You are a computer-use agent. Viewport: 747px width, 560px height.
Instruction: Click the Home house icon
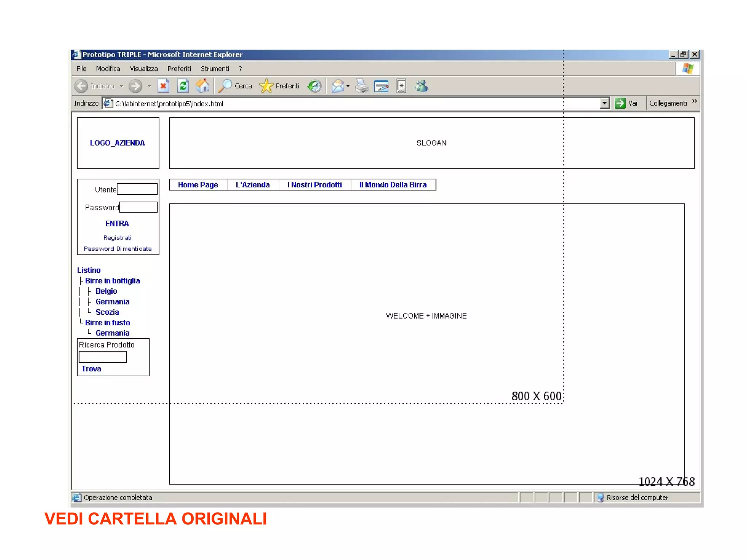(x=202, y=86)
